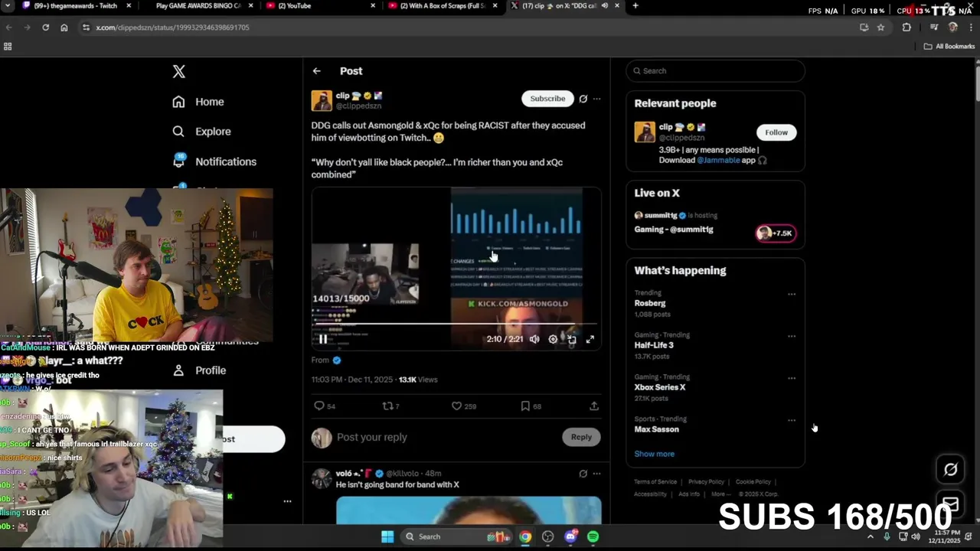Open Explore in X sidebar
The width and height of the screenshot is (980, 551).
point(201,132)
